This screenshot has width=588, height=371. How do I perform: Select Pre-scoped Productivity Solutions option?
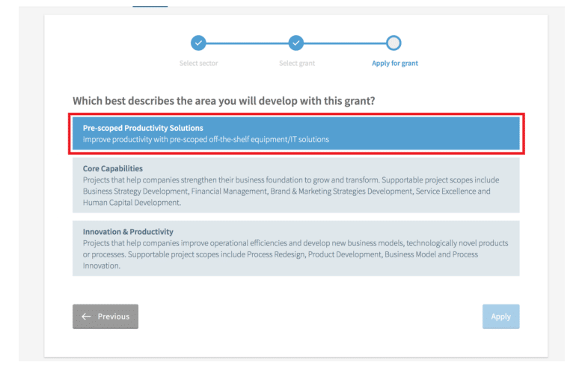coord(296,134)
